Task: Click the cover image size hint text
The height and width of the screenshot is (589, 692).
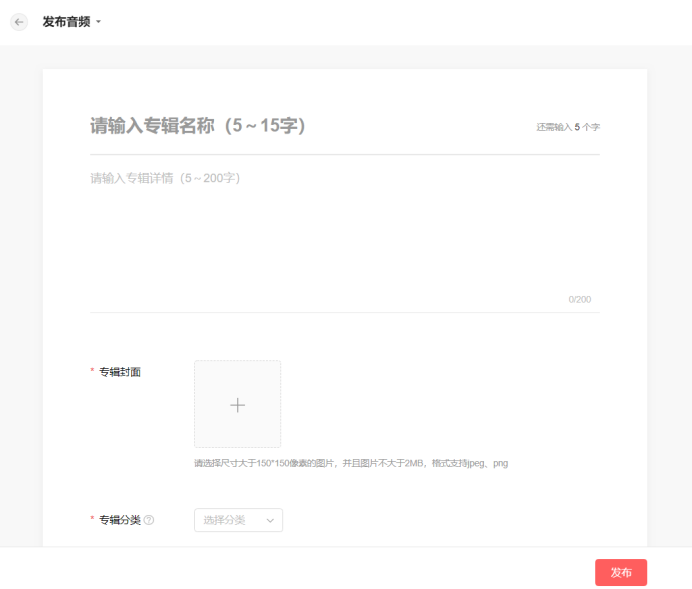Action: coord(351,463)
